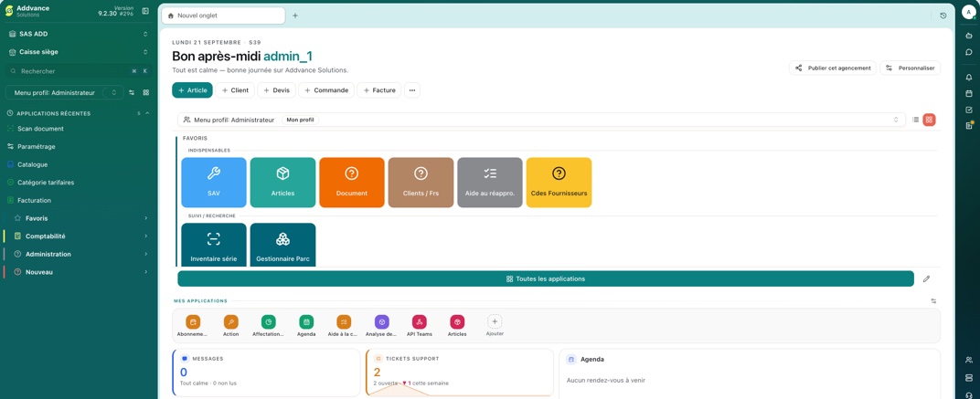Open the history icon in tab bar
Viewport: 980px width, 399px height.
coord(943,16)
